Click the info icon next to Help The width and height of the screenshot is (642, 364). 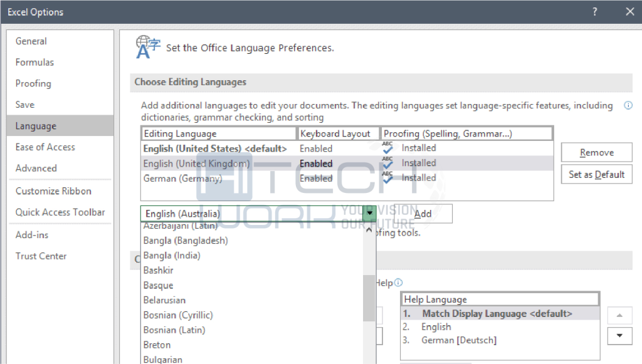pyautogui.click(x=398, y=283)
